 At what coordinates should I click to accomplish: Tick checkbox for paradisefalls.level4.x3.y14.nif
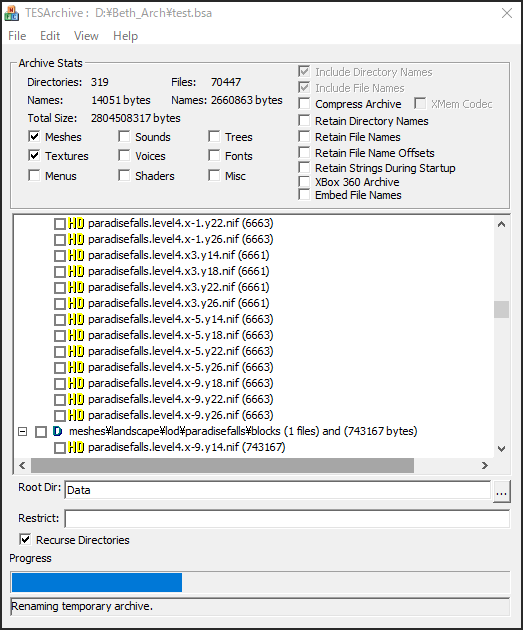point(59,256)
